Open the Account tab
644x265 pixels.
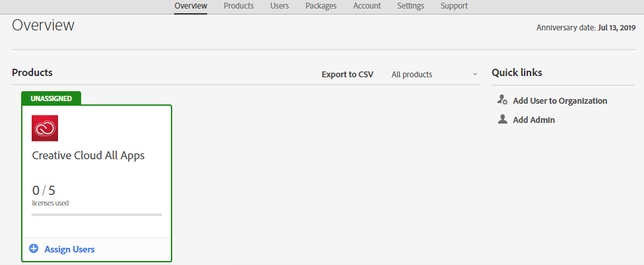pyautogui.click(x=367, y=6)
